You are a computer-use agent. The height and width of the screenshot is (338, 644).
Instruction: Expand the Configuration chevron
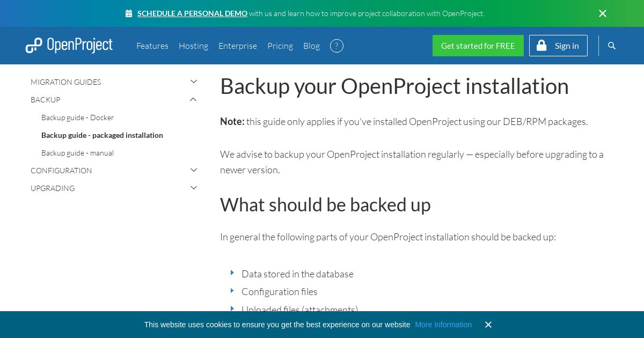194,170
